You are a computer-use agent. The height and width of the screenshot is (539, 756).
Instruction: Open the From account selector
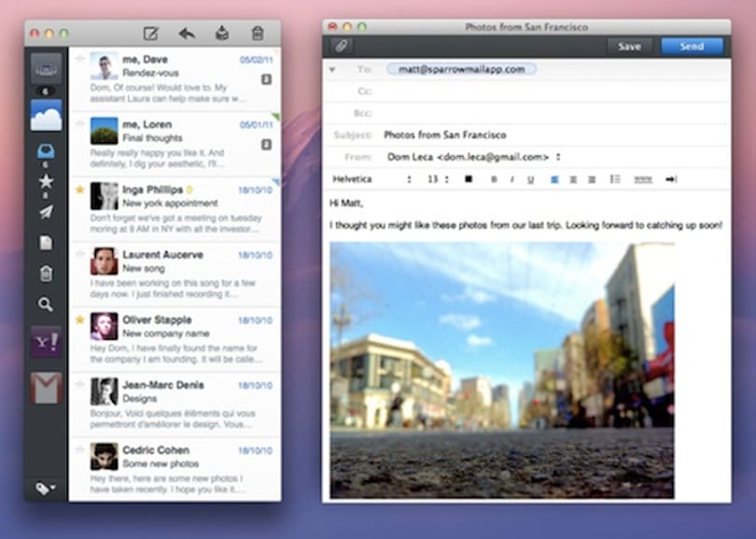coord(474,157)
